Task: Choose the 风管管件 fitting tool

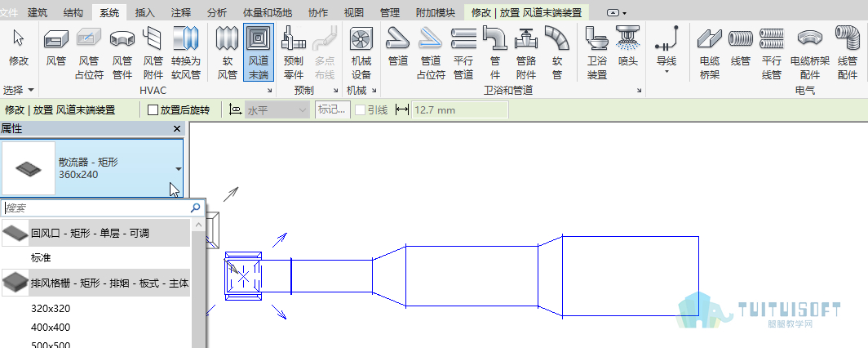Action: (122, 52)
